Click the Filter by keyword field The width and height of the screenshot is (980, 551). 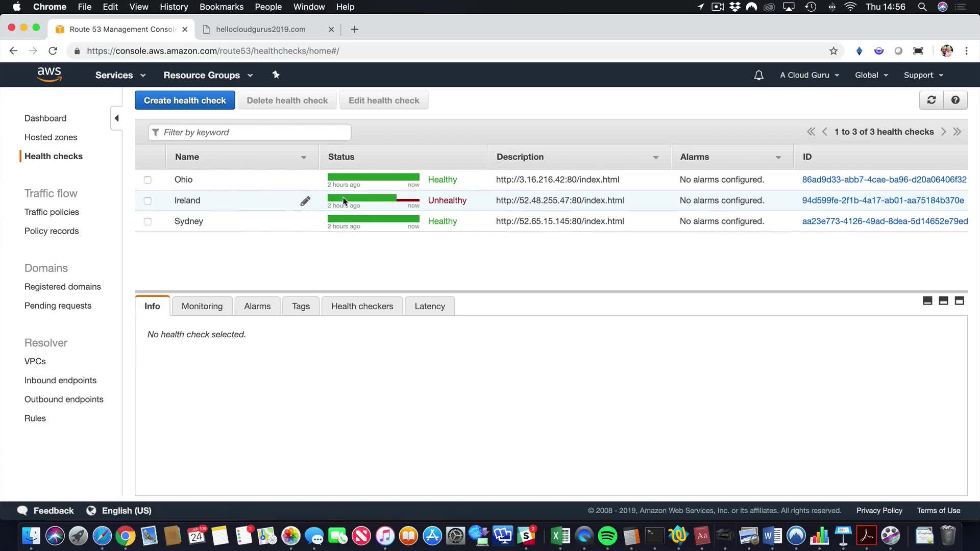[x=250, y=132]
